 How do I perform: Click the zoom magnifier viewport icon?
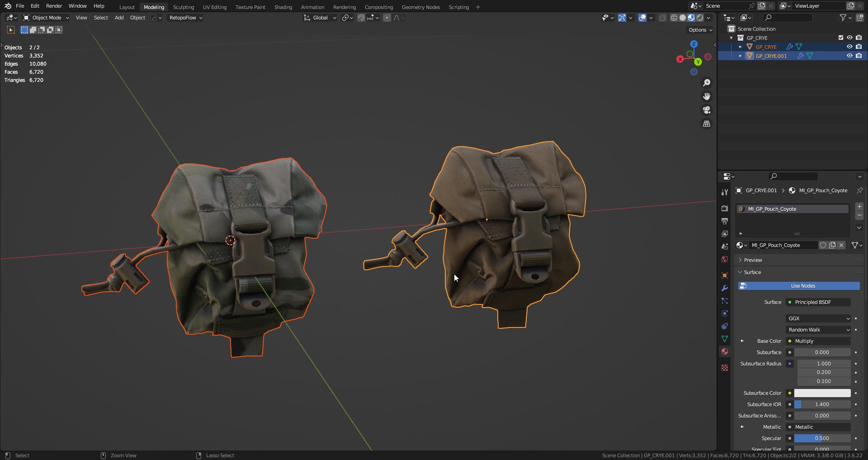tap(706, 83)
